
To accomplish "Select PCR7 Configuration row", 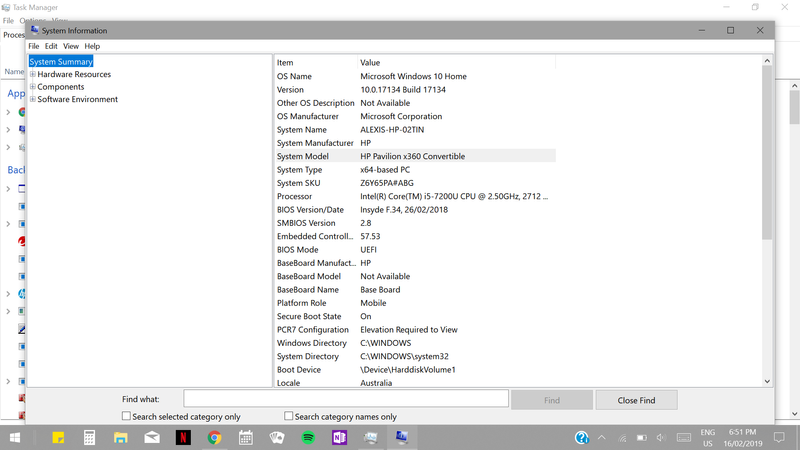I will pos(415,330).
